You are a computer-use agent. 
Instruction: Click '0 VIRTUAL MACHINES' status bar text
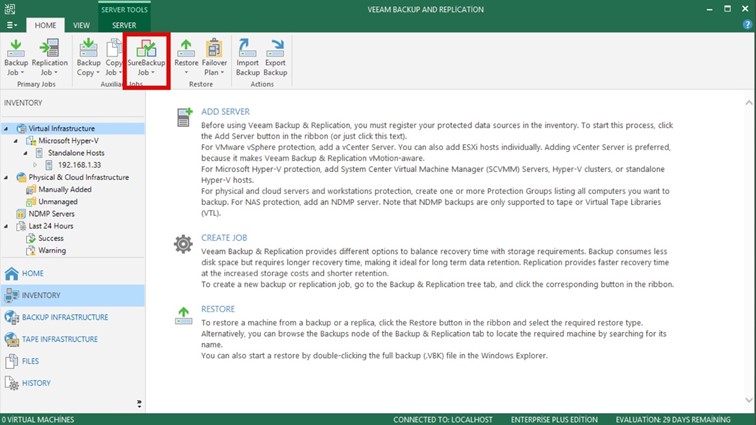(x=38, y=420)
